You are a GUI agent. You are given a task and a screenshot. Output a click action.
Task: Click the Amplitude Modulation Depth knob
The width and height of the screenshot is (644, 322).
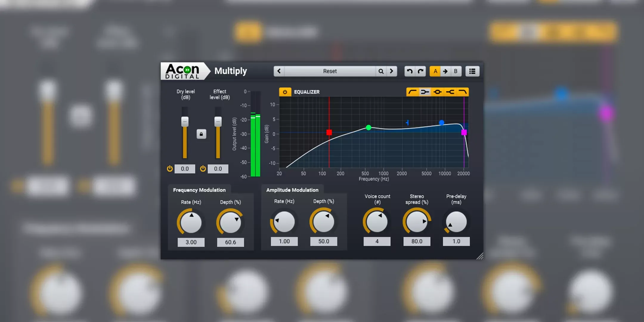323,222
